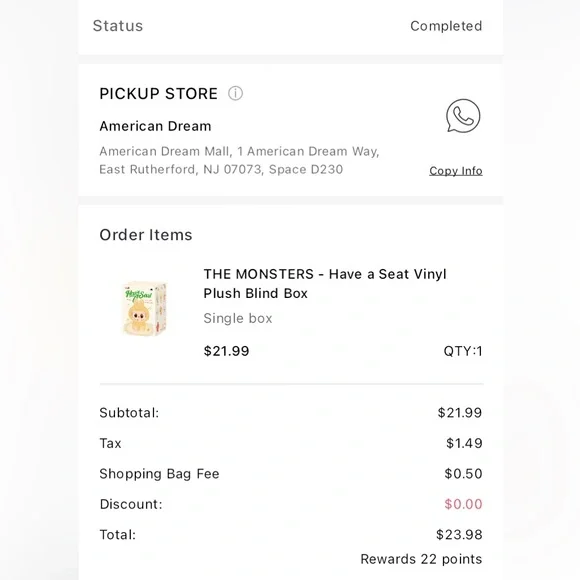The height and width of the screenshot is (580, 580).
Task: Open the blind box product thumbnail
Action: tap(145, 308)
